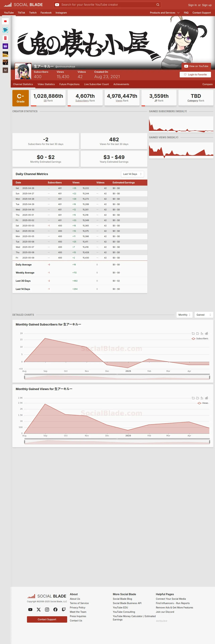Open the 'Monthly' interval dropdown

click(185, 315)
